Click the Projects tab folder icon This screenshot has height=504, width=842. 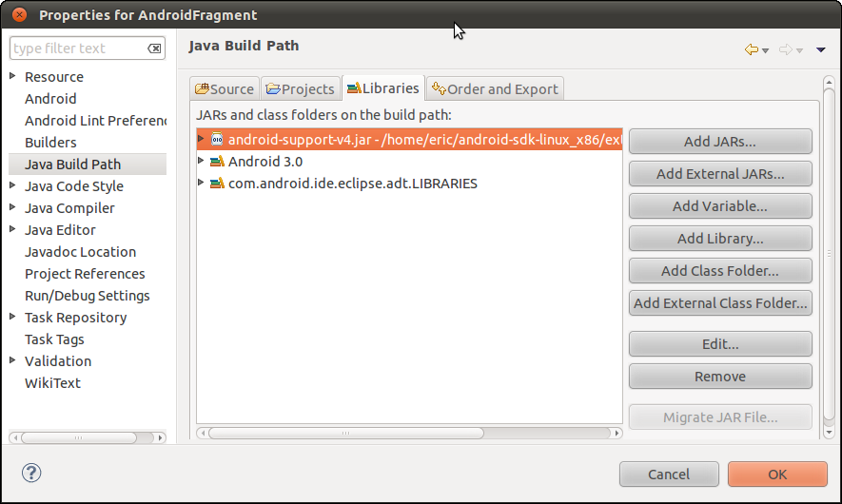pos(273,88)
